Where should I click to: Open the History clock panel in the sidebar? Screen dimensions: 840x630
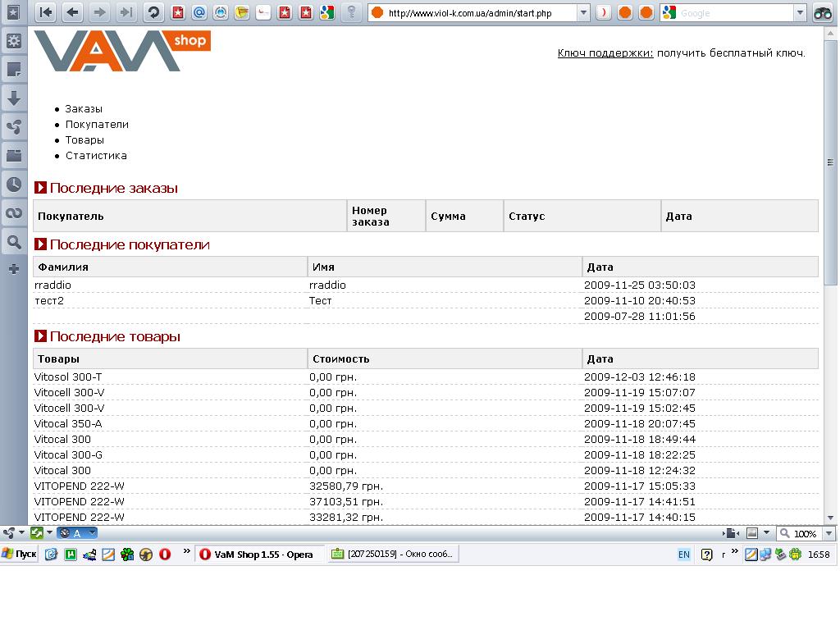click(x=14, y=185)
